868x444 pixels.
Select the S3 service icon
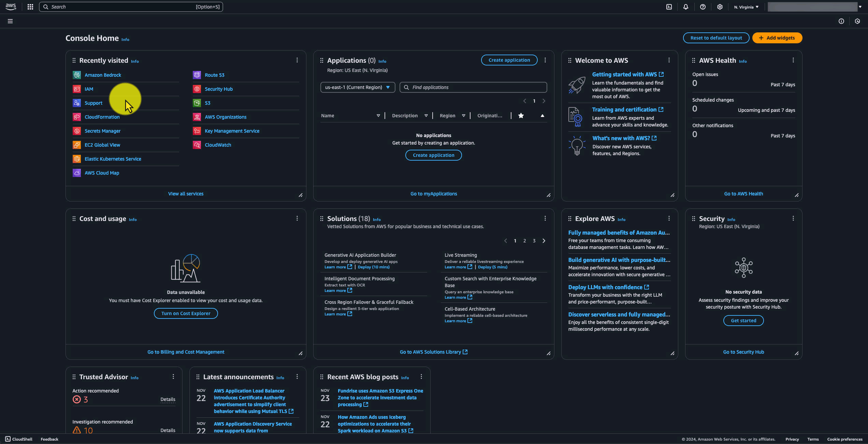(197, 103)
